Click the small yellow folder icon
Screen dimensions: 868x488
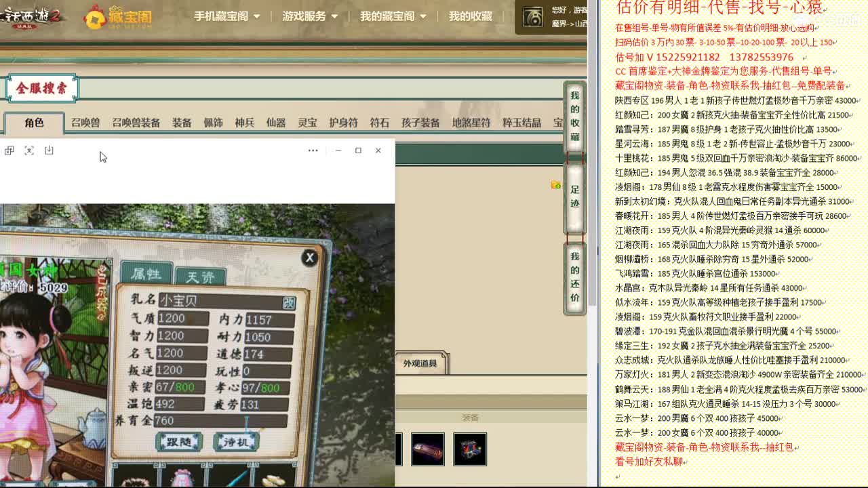pos(556,184)
